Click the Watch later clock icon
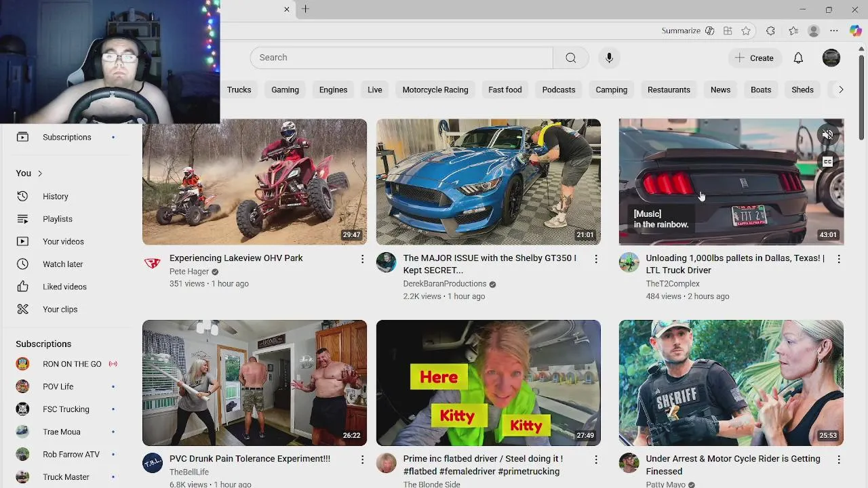Image resolution: width=868 pixels, height=488 pixels. click(x=22, y=264)
